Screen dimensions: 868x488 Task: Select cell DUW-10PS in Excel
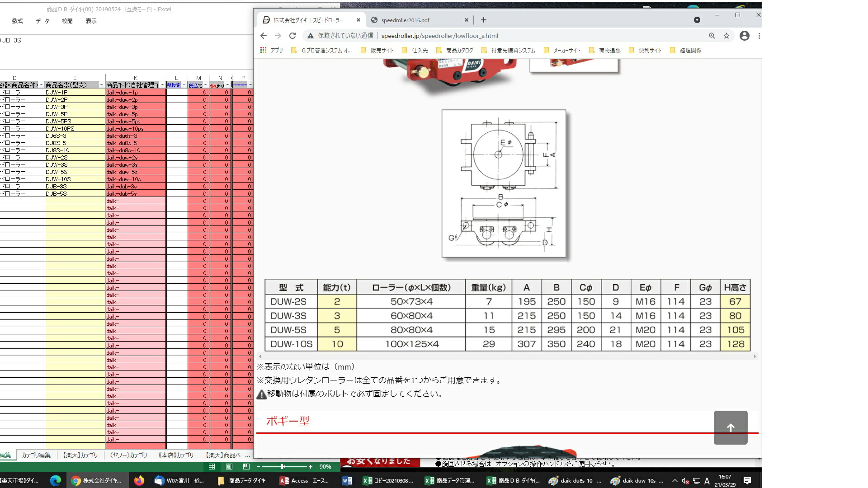pyautogui.click(x=75, y=128)
